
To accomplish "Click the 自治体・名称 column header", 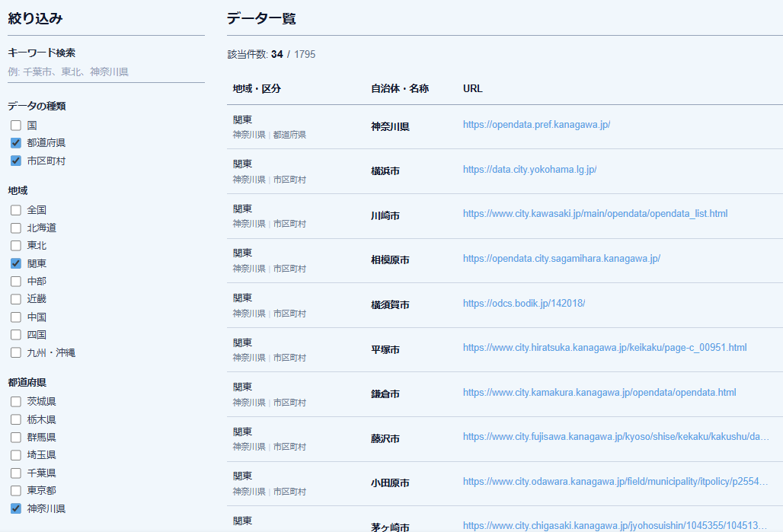I will pos(399,89).
